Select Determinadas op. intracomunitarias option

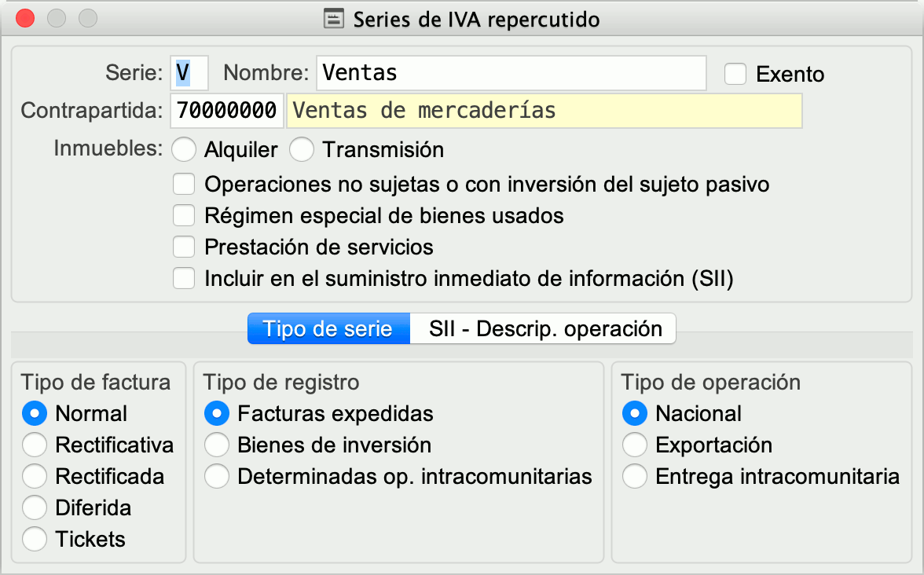tap(217, 477)
